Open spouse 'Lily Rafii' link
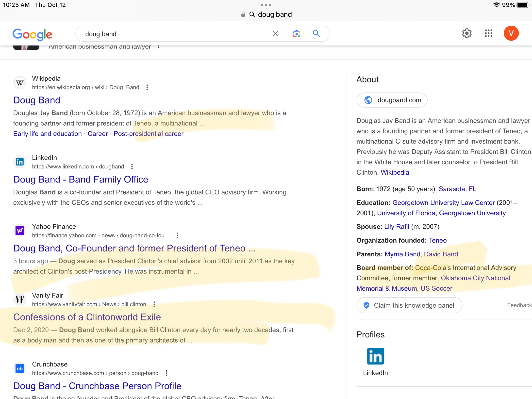 pos(397,227)
